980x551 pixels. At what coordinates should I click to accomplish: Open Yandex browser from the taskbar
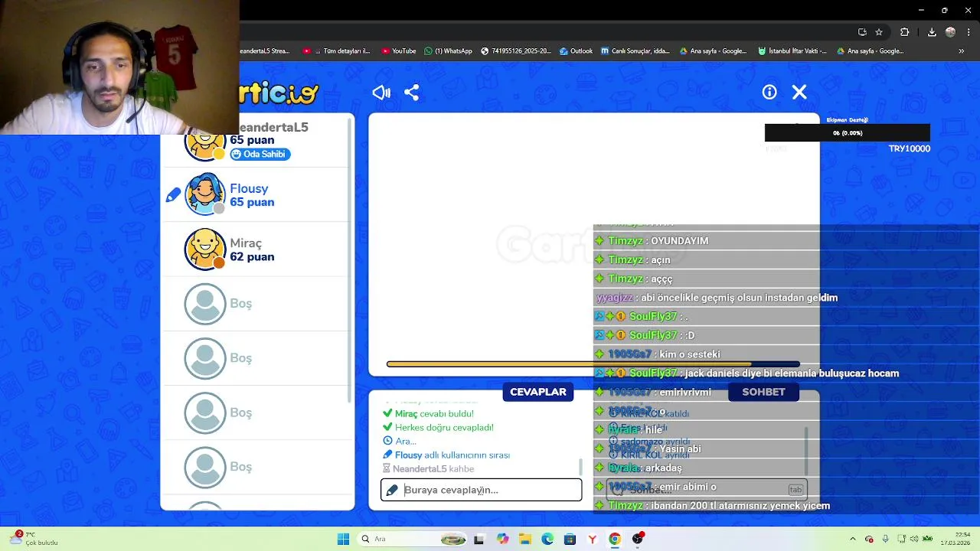pyautogui.click(x=592, y=539)
